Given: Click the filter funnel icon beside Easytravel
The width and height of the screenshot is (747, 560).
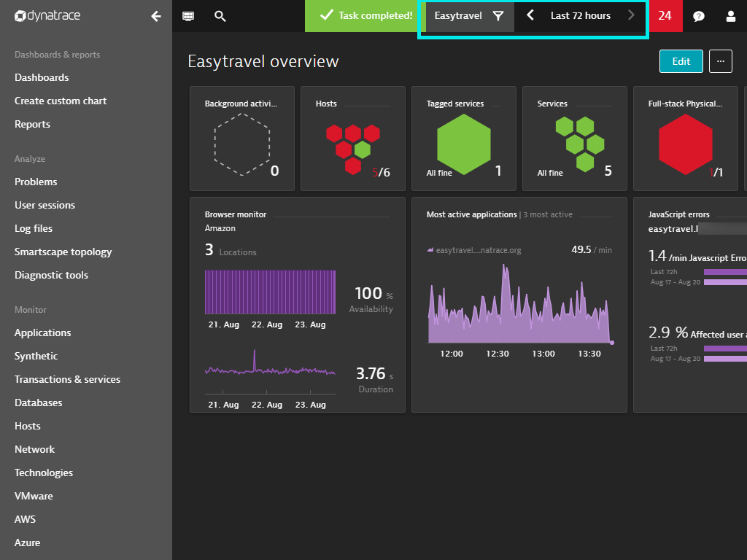Looking at the screenshot, I should point(498,16).
